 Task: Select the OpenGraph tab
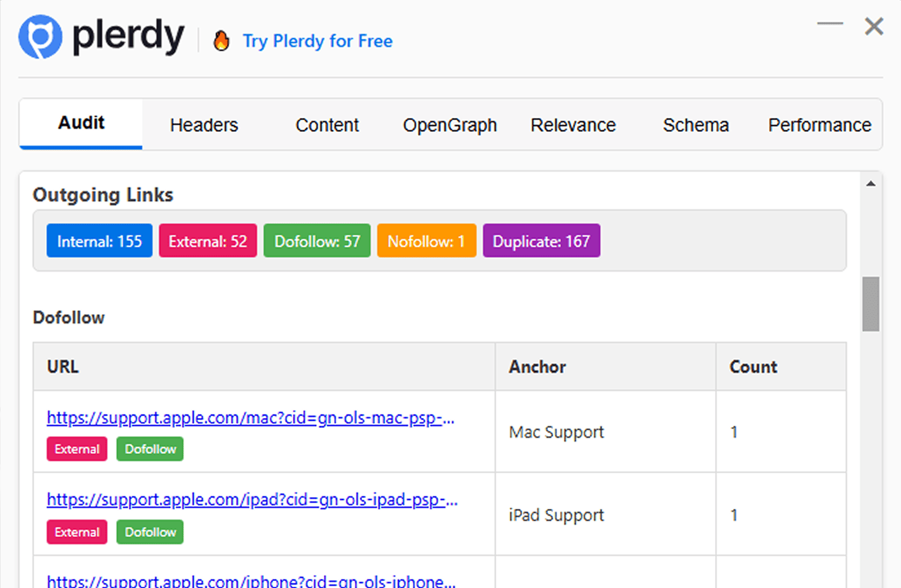coord(449,125)
